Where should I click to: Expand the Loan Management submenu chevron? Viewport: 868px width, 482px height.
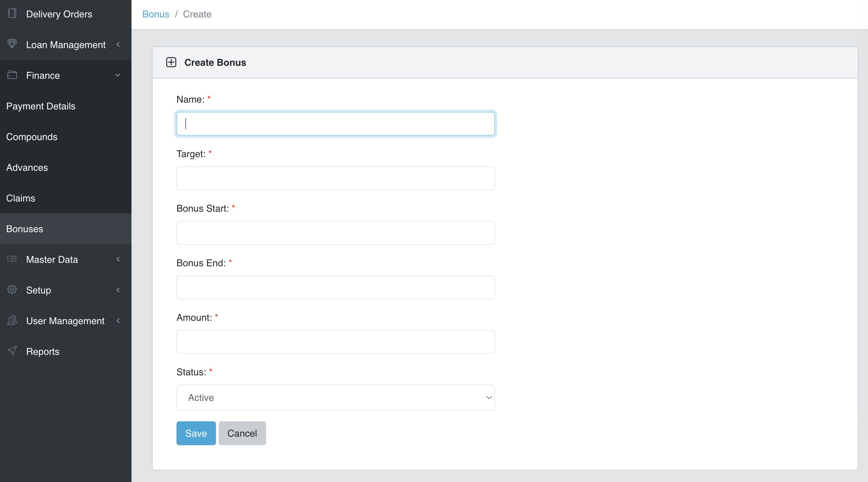tap(118, 45)
